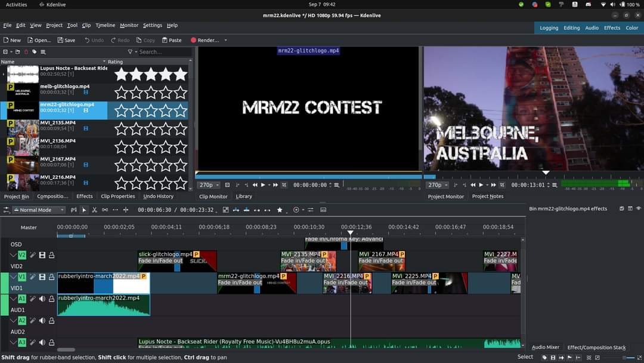The width and height of the screenshot is (644, 363).
Task: Click the create folder icon in project bin
Action: pyautogui.click(x=18, y=52)
